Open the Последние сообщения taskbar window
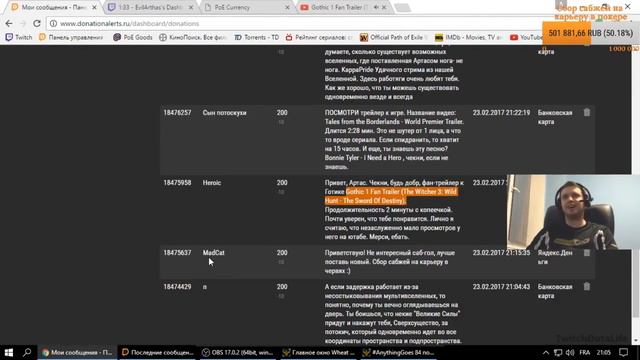This screenshot has height=360, width=640. pos(158,352)
